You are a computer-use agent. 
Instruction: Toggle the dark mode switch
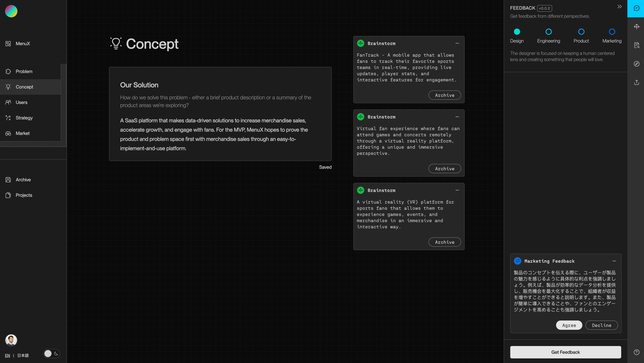[52, 353]
